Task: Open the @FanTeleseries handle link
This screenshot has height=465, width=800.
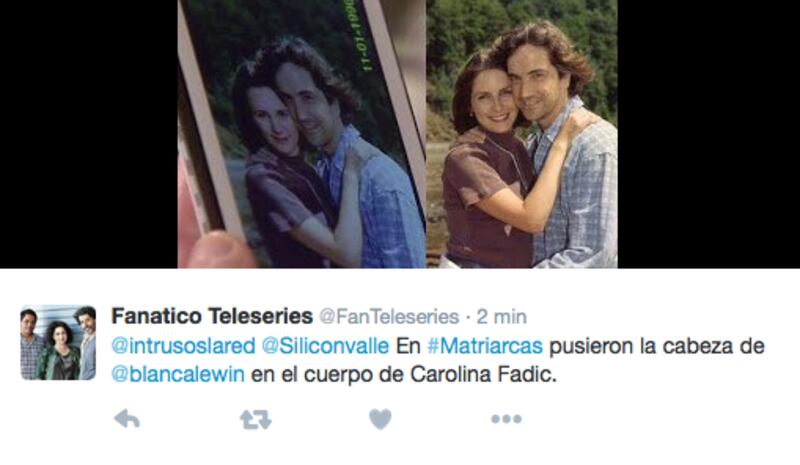Action: tap(389, 317)
